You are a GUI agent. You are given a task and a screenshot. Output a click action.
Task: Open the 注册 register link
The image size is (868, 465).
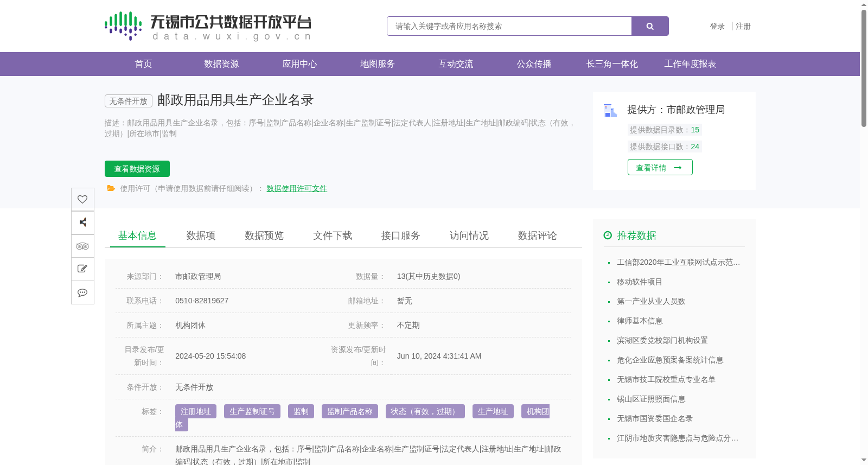[743, 26]
